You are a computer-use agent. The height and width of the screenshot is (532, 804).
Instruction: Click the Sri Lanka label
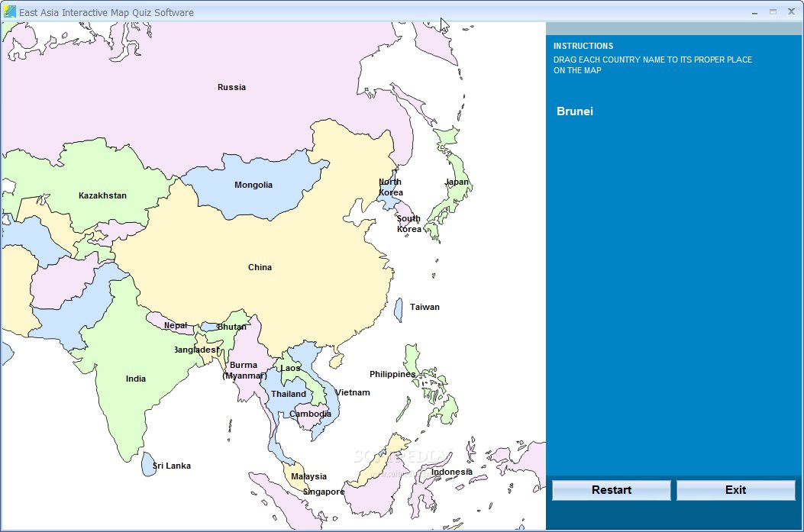172,466
